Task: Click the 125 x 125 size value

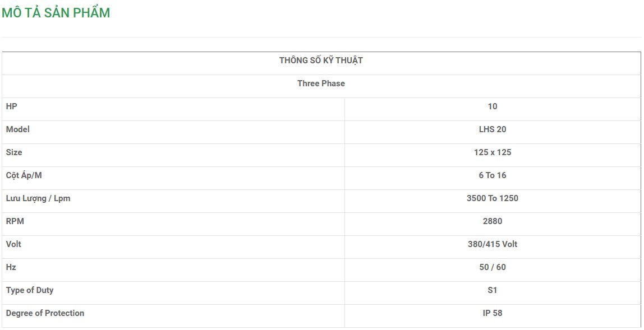Action: point(493,152)
